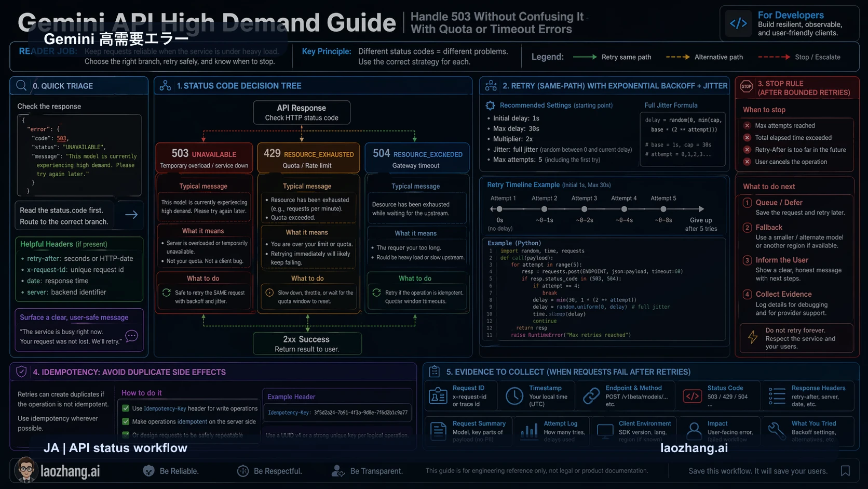Click the Impact person icon
The height and width of the screenshot is (489, 868).
(x=694, y=430)
